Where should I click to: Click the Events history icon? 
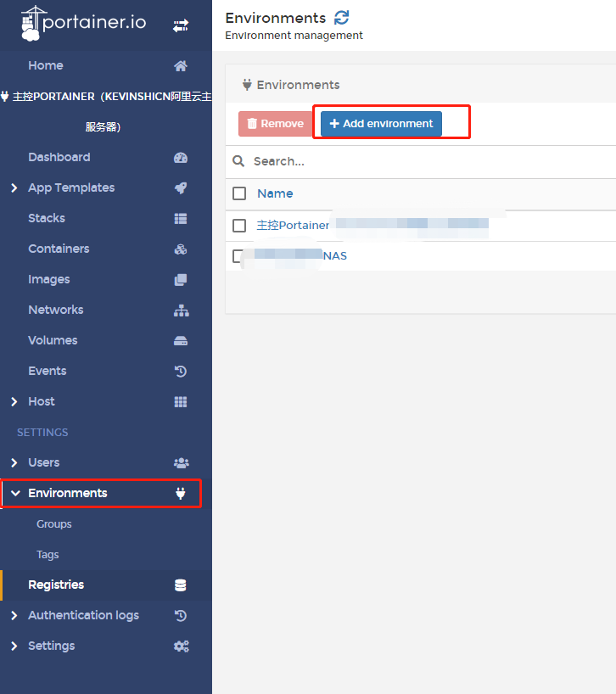pyautogui.click(x=181, y=371)
